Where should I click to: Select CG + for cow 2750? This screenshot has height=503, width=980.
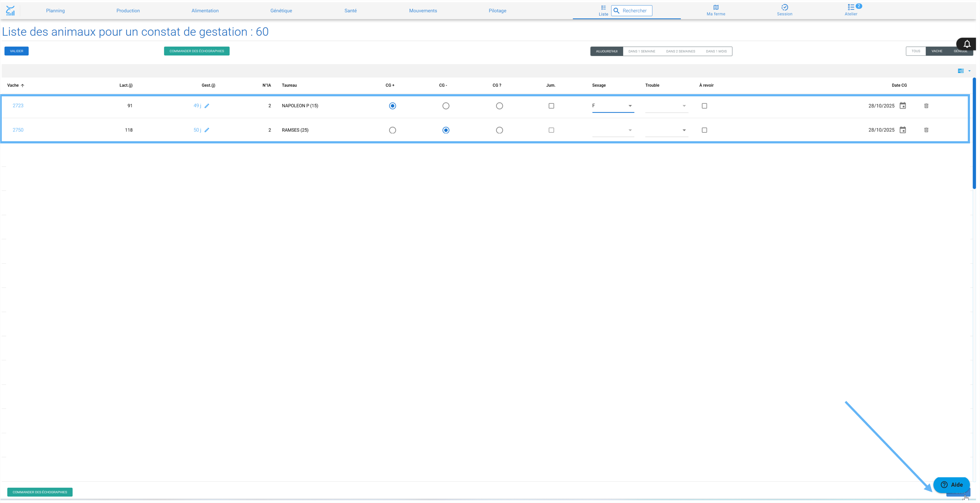pyautogui.click(x=392, y=130)
